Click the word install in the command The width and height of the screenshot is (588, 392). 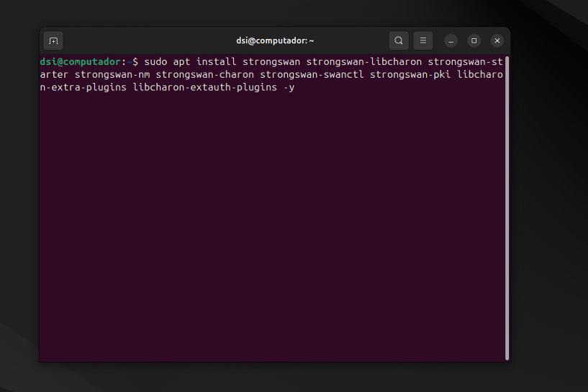pyautogui.click(x=216, y=62)
